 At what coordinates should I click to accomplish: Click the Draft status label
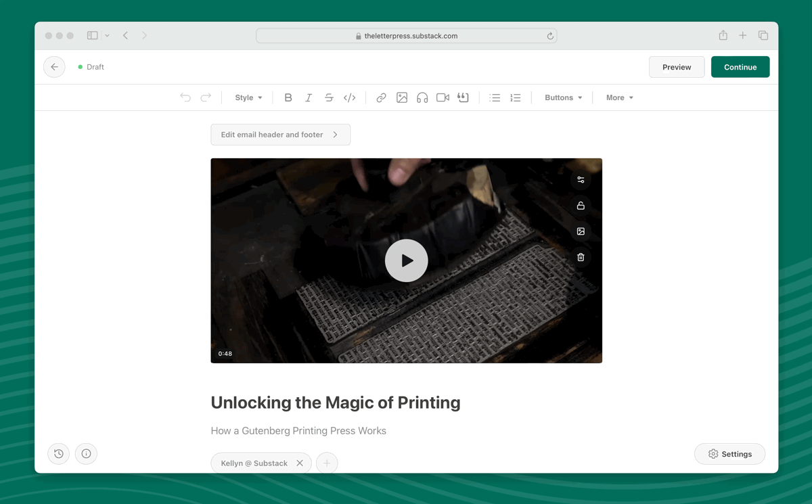95,67
